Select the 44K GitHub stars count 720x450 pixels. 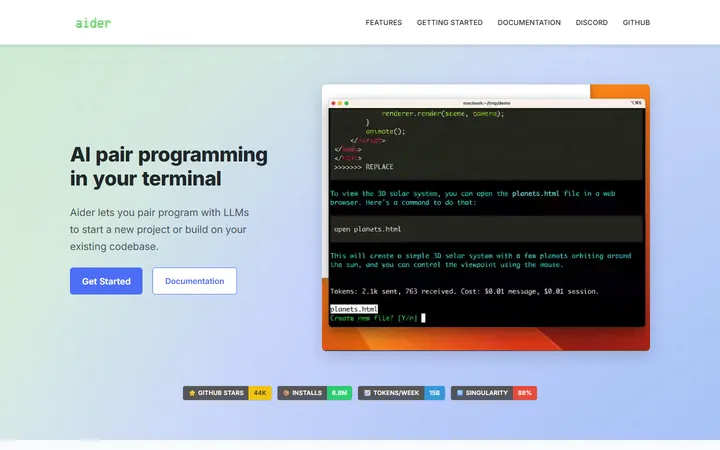click(260, 393)
